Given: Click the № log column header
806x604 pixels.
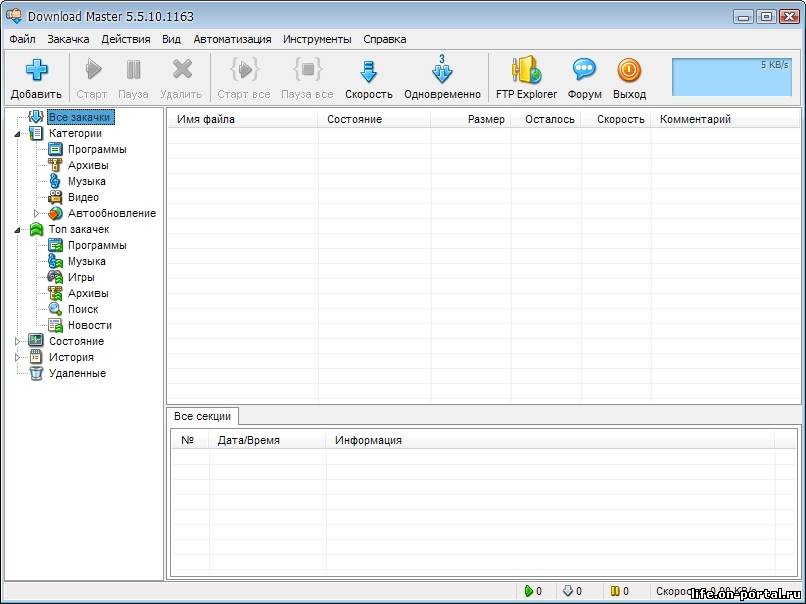Looking at the screenshot, I should pos(190,440).
